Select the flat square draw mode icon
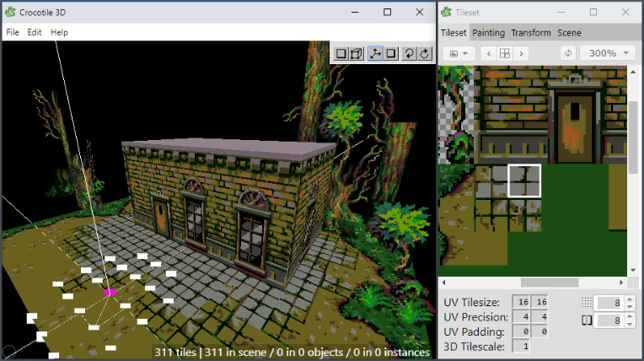 pyautogui.click(x=341, y=53)
